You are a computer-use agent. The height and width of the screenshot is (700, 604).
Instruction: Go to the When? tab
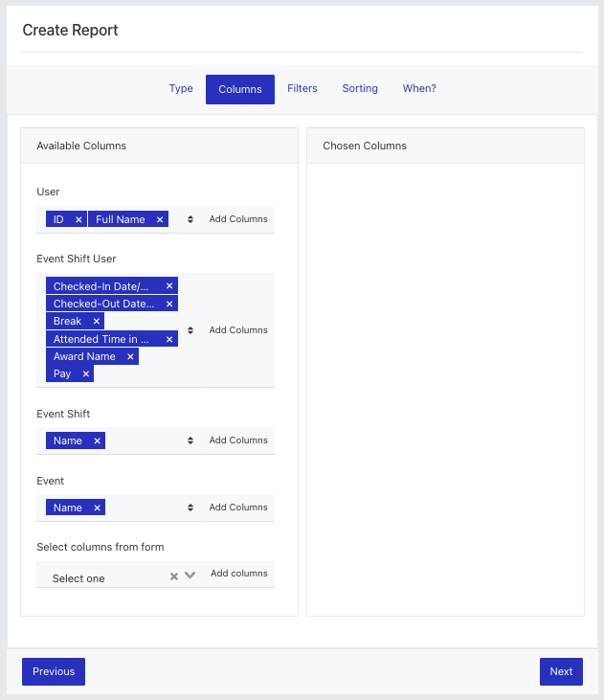419,88
